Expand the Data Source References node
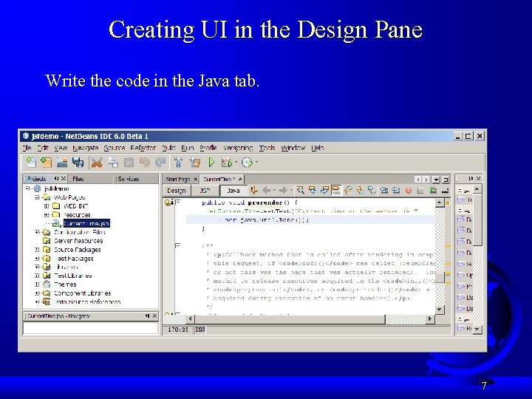The image size is (532, 399). (37, 301)
